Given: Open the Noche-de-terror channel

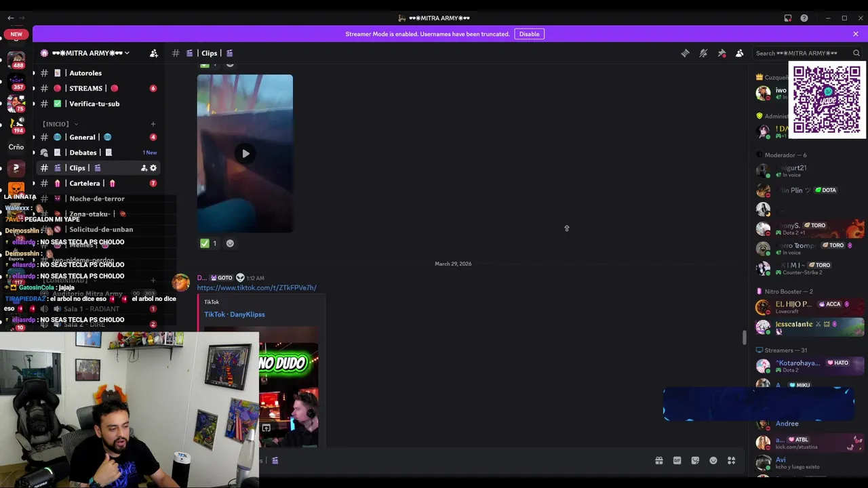Looking at the screenshot, I should pos(98,199).
